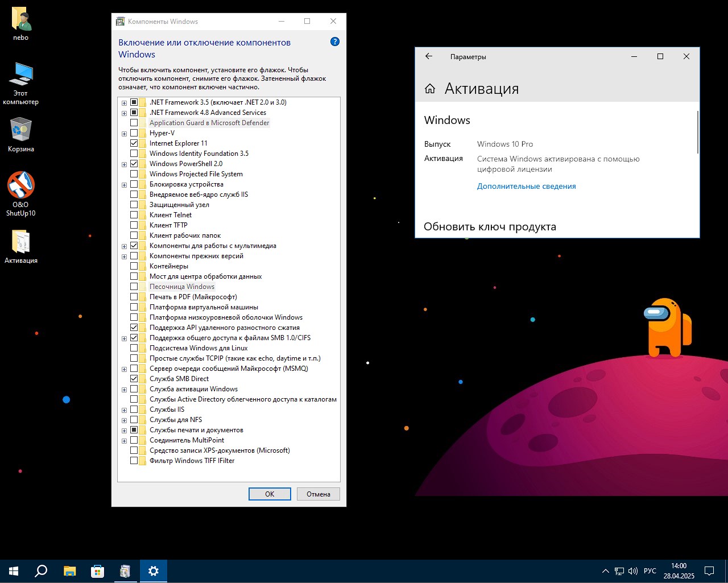Open Search from the taskbar

(40, 570)
